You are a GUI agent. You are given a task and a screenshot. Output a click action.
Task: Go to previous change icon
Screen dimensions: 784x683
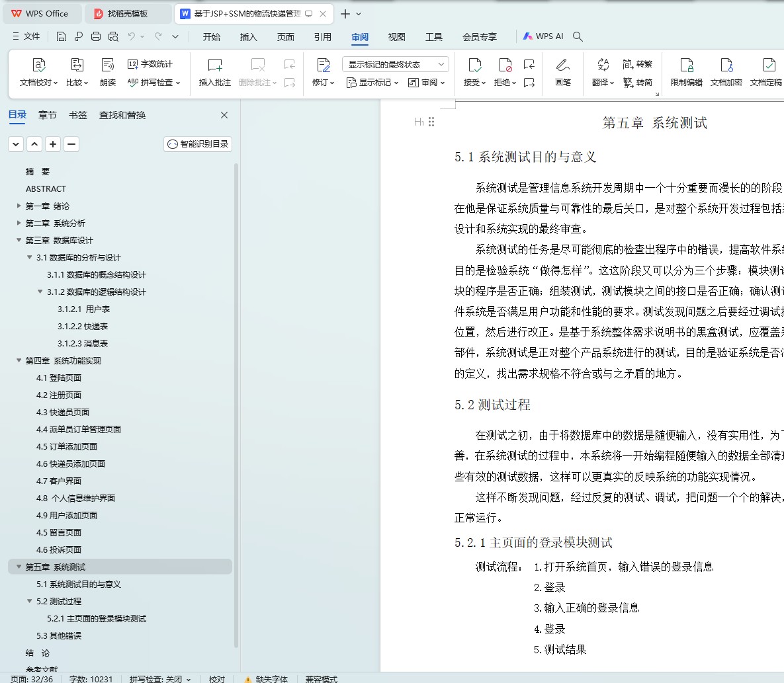coord(529,64)
